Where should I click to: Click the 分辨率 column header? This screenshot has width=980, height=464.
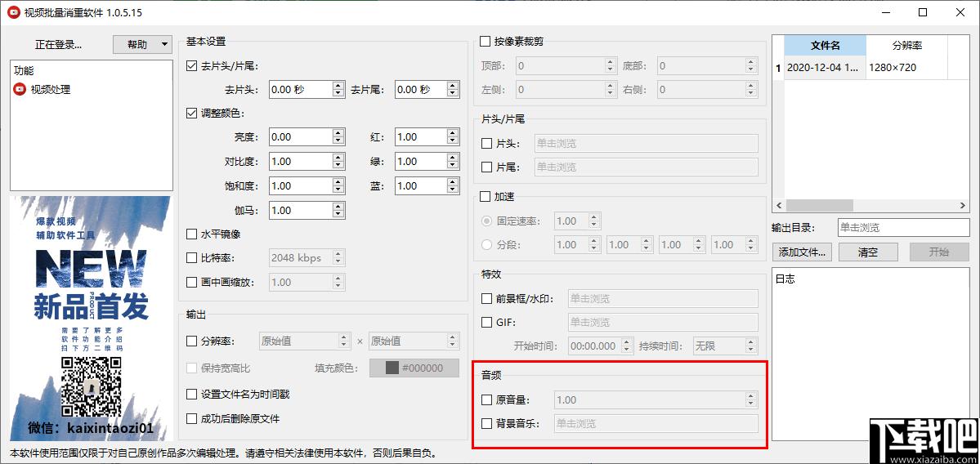pyautogui.click(x=907, y=45)
